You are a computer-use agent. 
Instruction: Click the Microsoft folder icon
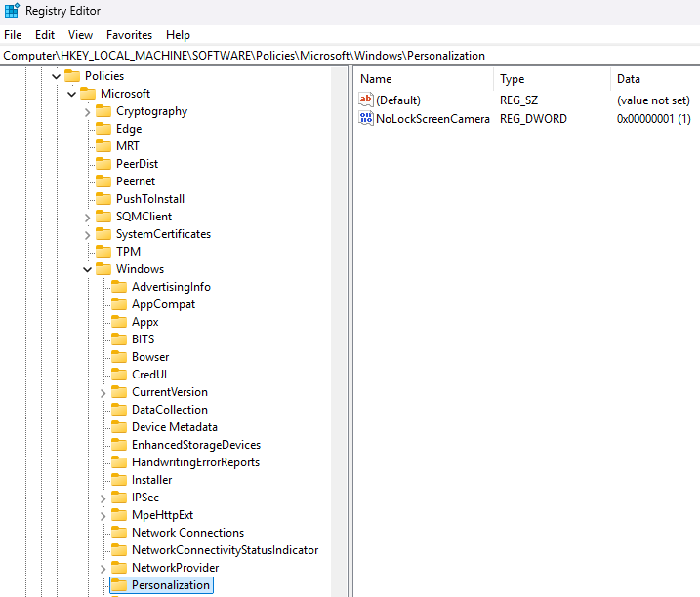pyautogui.click(x=88, y=94)
